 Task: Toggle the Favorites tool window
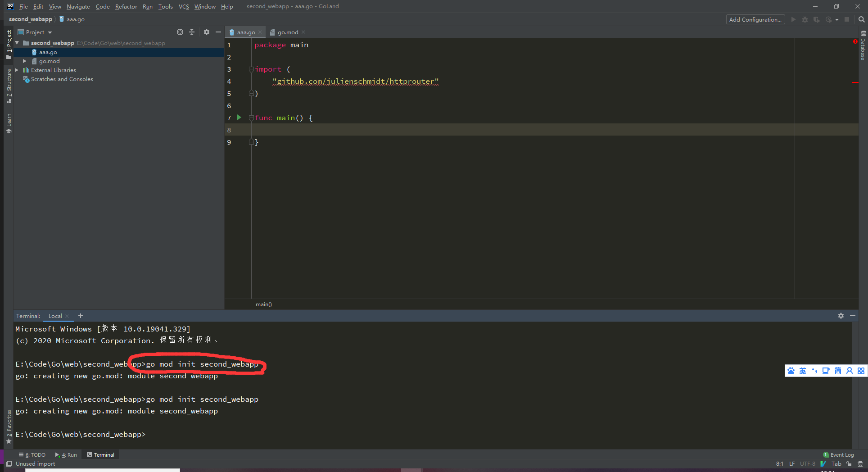click(x=9, y=426)
